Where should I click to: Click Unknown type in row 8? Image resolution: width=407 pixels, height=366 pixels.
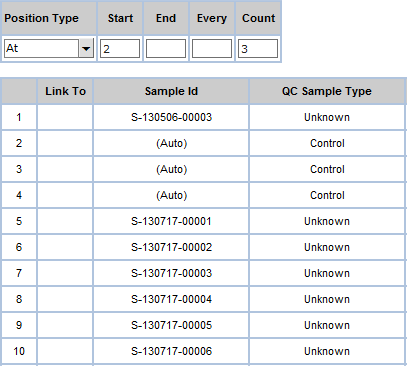click(x=327, y=299)
